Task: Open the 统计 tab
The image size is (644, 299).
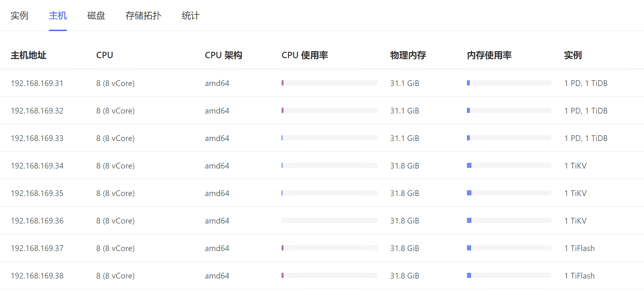Action: [190, 15]
